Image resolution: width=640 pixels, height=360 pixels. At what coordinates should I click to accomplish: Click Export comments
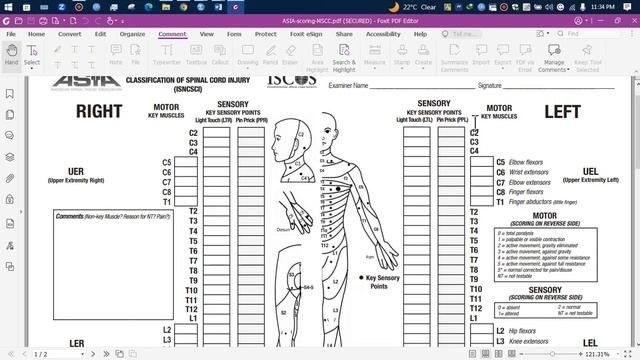click(503, 55)
